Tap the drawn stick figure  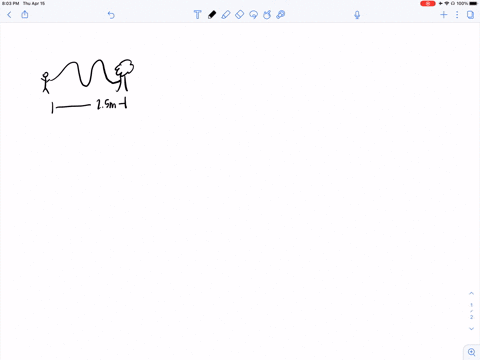click(x=45, y=82)
